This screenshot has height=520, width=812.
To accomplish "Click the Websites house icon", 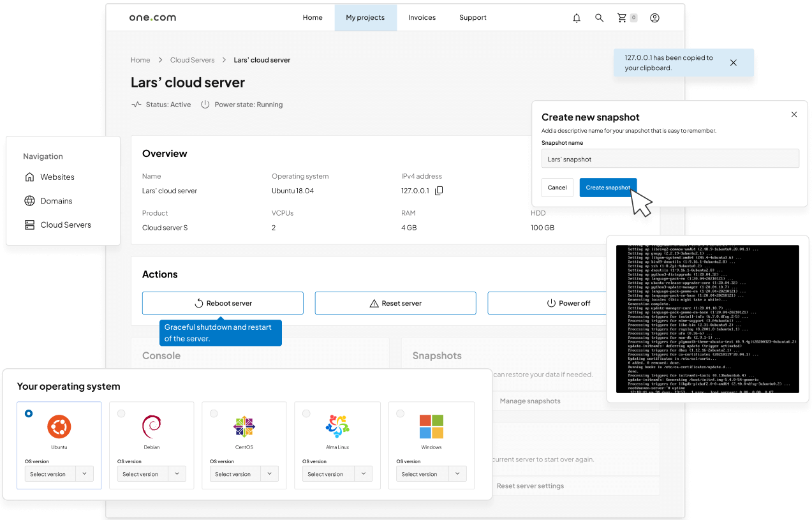I will 29,177.
